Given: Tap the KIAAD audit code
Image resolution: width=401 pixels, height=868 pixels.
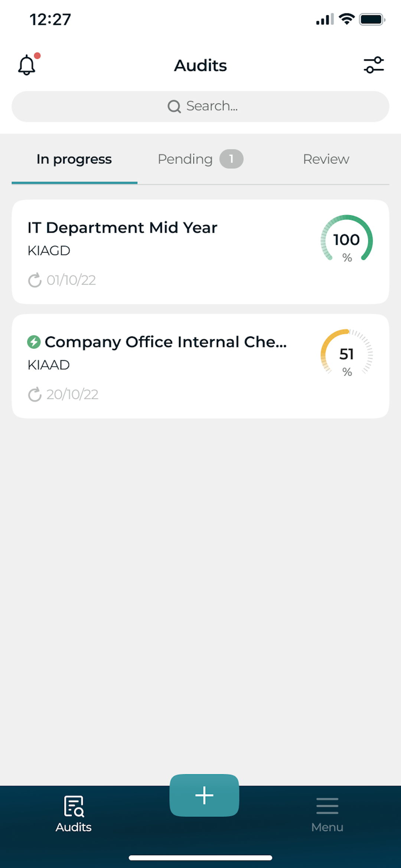Looking at the screenshot, I should point(49,365).
